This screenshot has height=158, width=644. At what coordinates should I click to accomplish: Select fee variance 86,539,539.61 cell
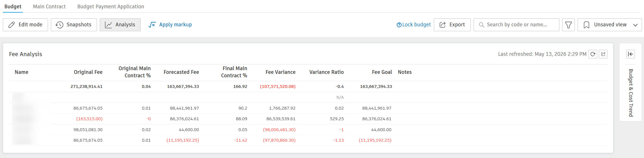(281, 119)
